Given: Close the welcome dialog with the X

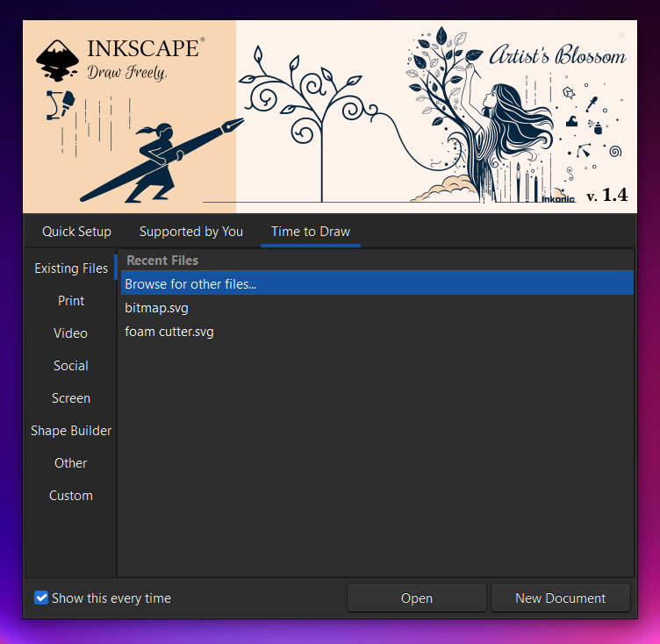Looking at the screenshot, I should pos(621,35).
